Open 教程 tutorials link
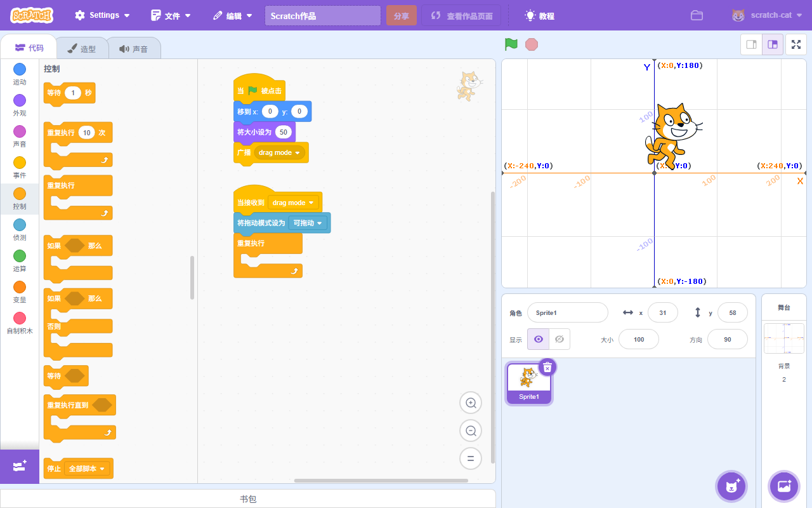 (x=539, y=15)
